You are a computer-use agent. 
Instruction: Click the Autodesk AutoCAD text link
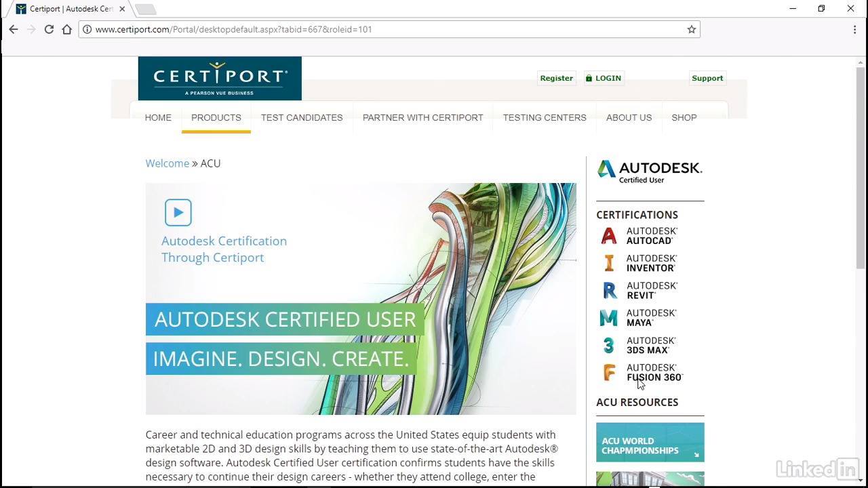coord(652,236)
